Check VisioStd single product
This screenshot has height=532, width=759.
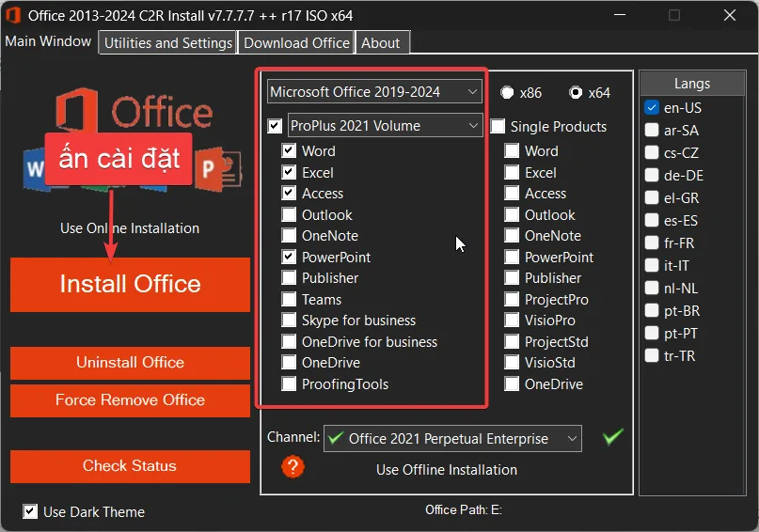click(512, 362)
